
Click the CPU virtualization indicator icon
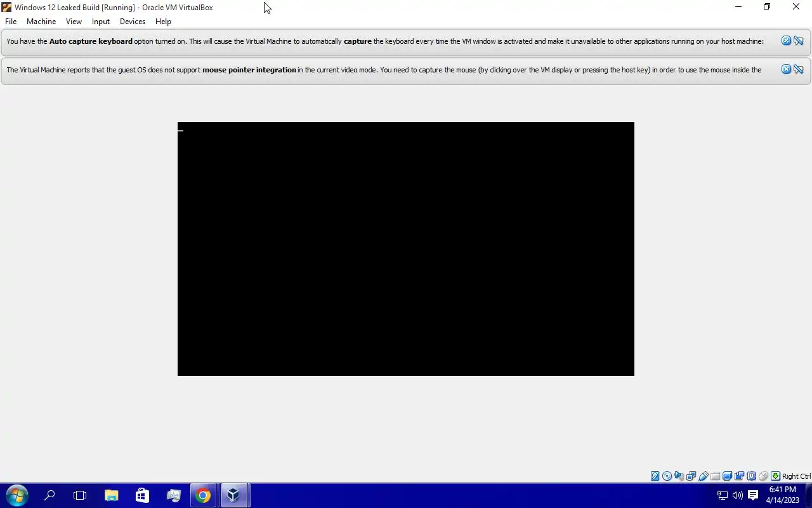pyautogui.click(x=751, y=476)
